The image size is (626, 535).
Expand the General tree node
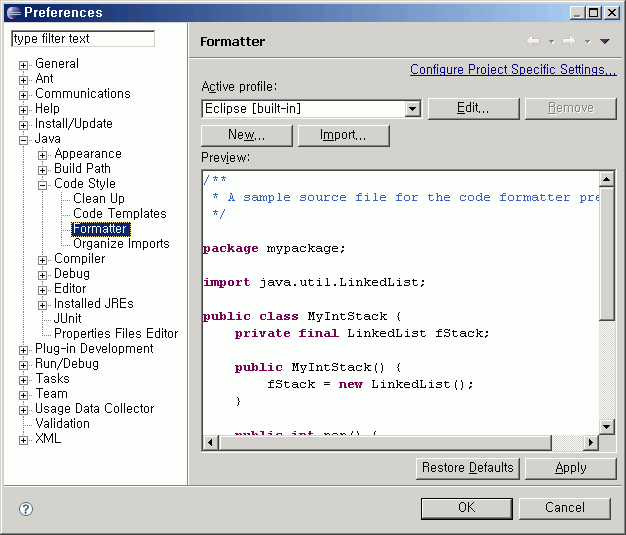[x=24, y=65]
